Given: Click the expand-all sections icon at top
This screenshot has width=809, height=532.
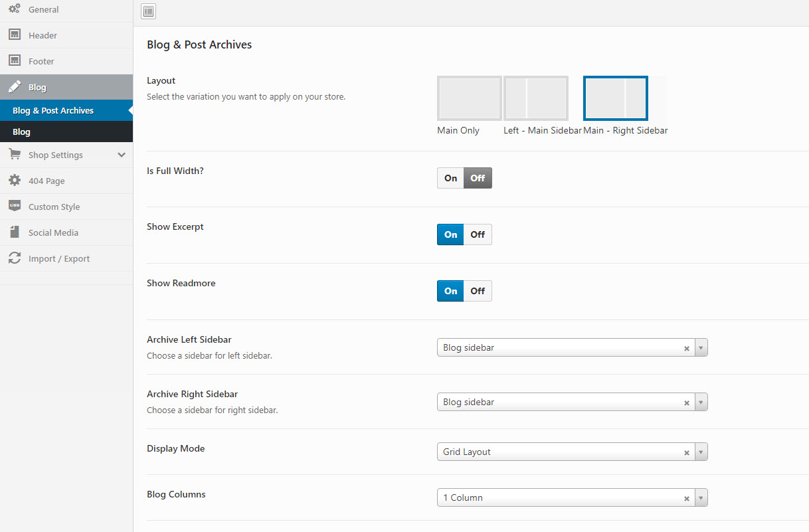Looking at the screenshot, I should click(149, 11).
